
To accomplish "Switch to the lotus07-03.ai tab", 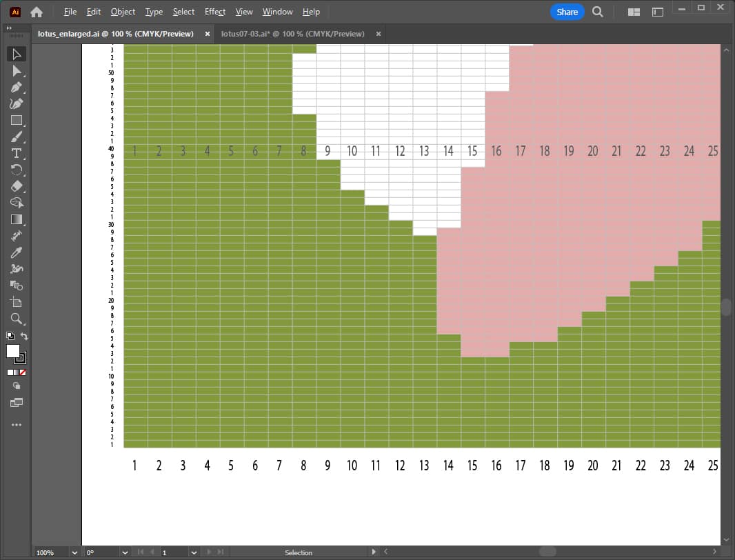I will coord(292,34).
